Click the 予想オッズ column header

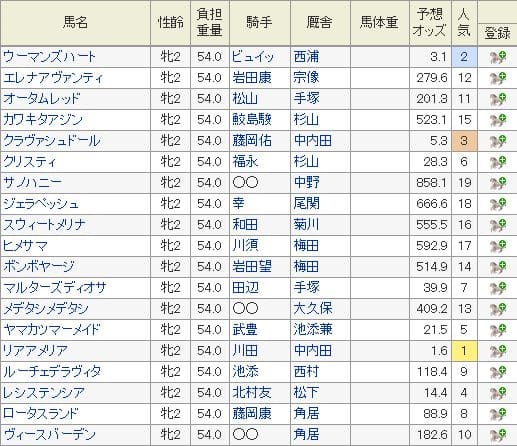(x=430, y=23)
